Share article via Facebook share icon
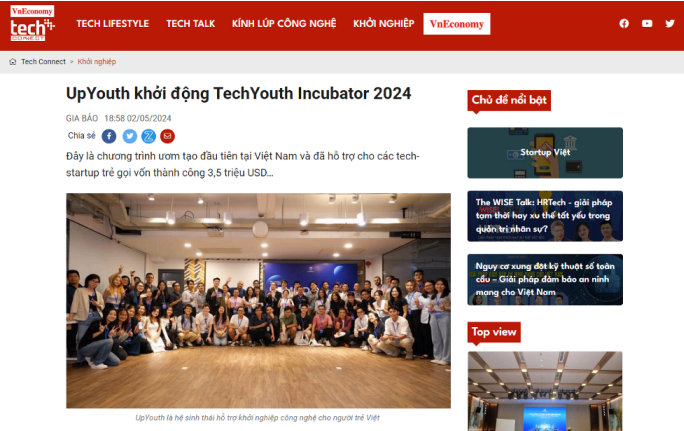Image resolution: width=684 pixels, height=431 pixels. tap(109, 136)
